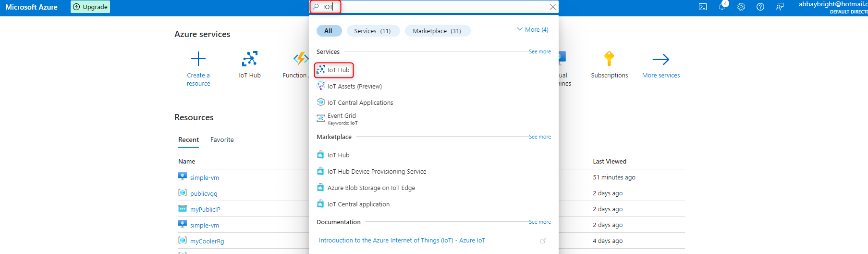Open IoT Hub under Azure services

pos(250,59)
